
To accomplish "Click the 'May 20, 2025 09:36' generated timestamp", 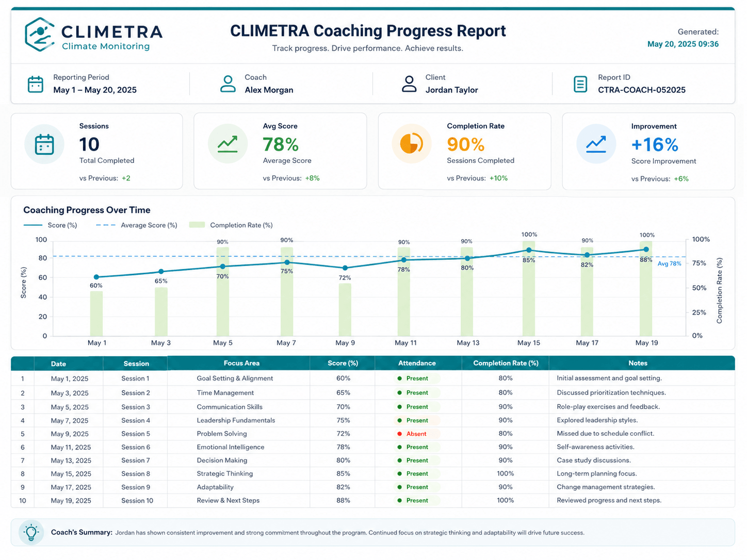I will point(683,44).
